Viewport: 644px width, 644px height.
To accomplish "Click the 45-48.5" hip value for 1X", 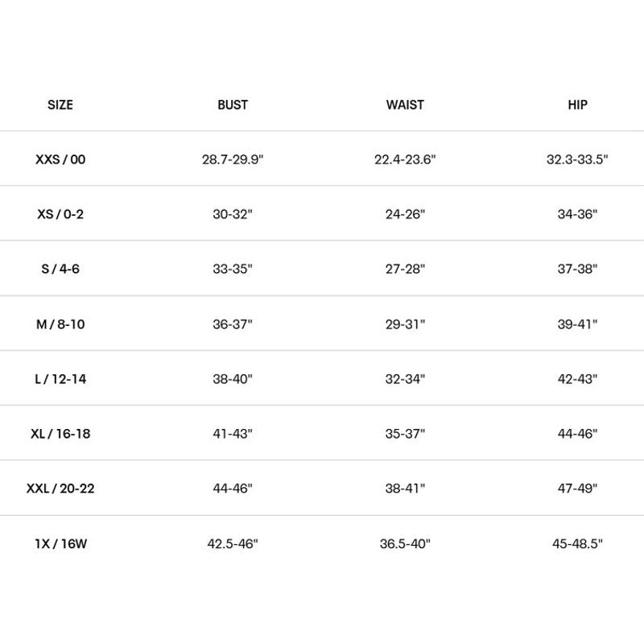I will tap(577, 544).
